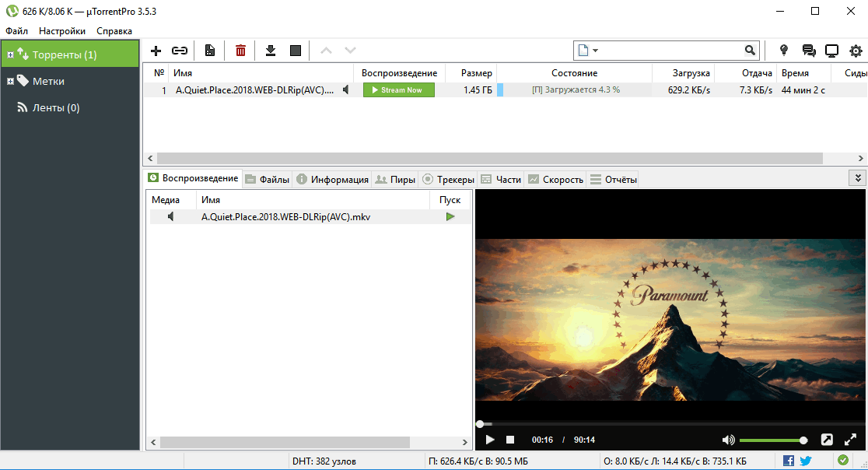Switch the player to fullscreen

pyautogui.click(x=850, y=440)
